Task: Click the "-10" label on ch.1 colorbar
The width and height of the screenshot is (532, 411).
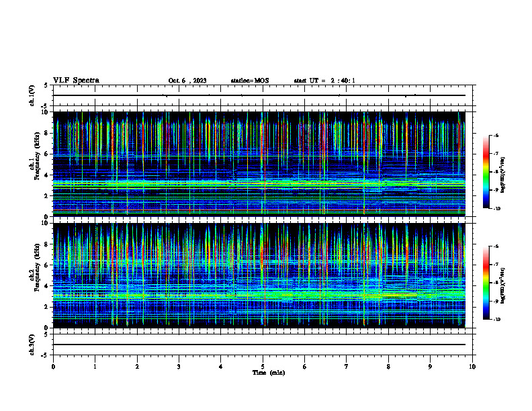Action: (497, 209)
